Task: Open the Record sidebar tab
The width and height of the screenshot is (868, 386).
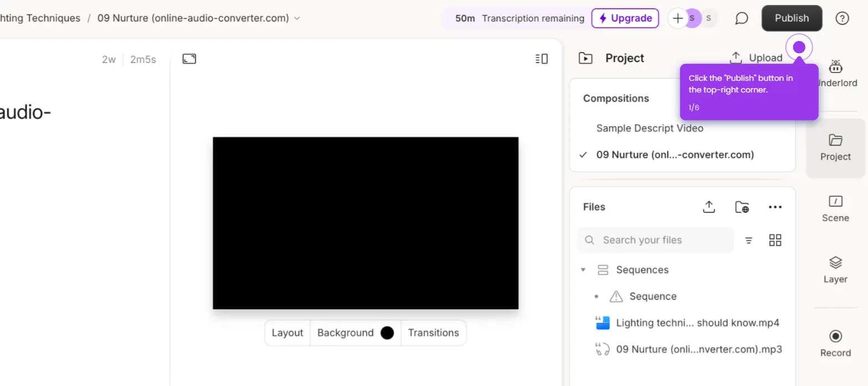Action: click(835, 343)
